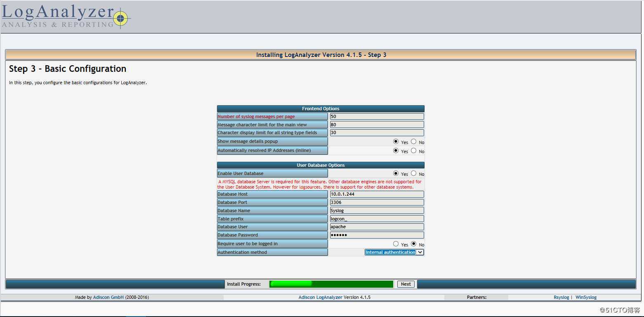Open the Authentication method dropdown

pyautogui.click(x=394, y=252)
